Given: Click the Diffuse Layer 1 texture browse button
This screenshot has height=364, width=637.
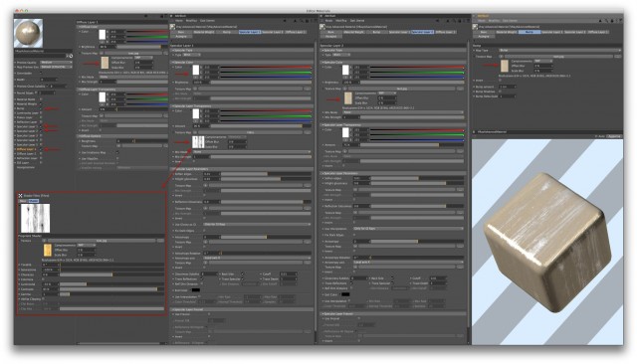Looking at the screenshot, I should (166, 53).
